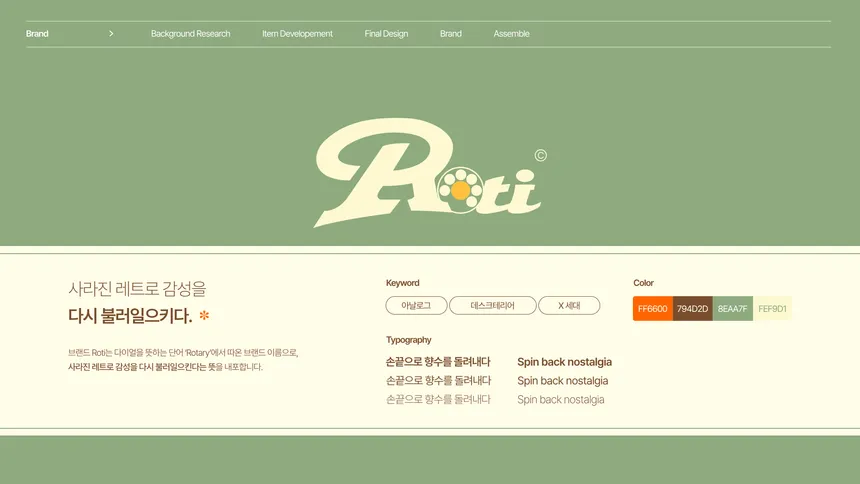Pick the orange FF6600 color swatch
The image size is (860, 484).
click(x=653, y=308)
